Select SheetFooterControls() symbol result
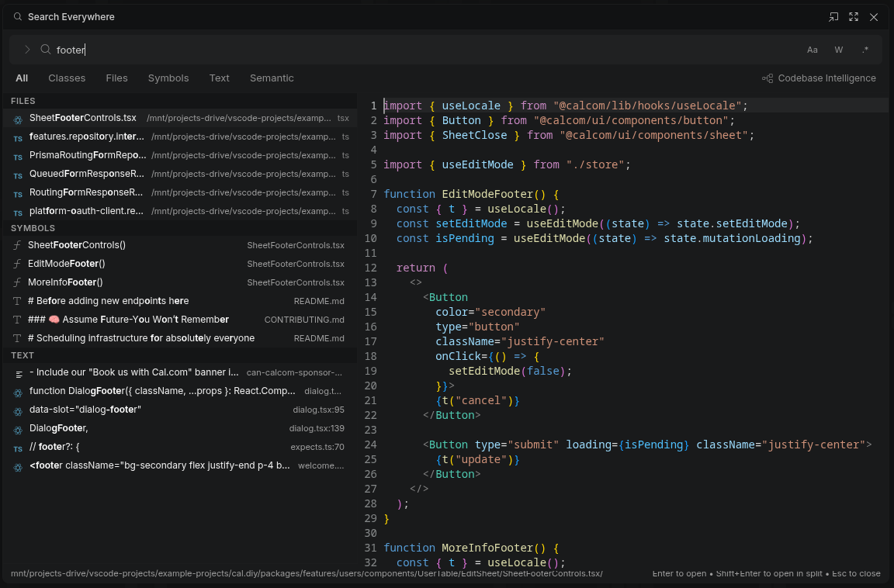This screenshot has width=894, height=588. click(180, 245)
